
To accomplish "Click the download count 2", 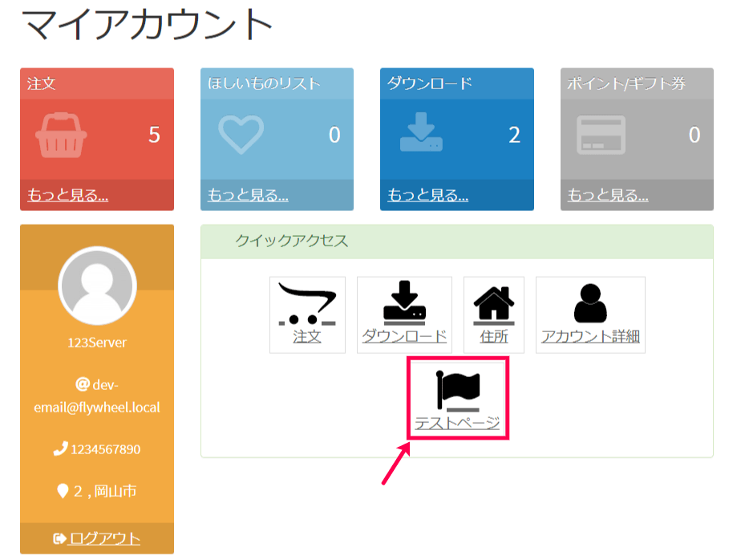I will coord(515,135).
